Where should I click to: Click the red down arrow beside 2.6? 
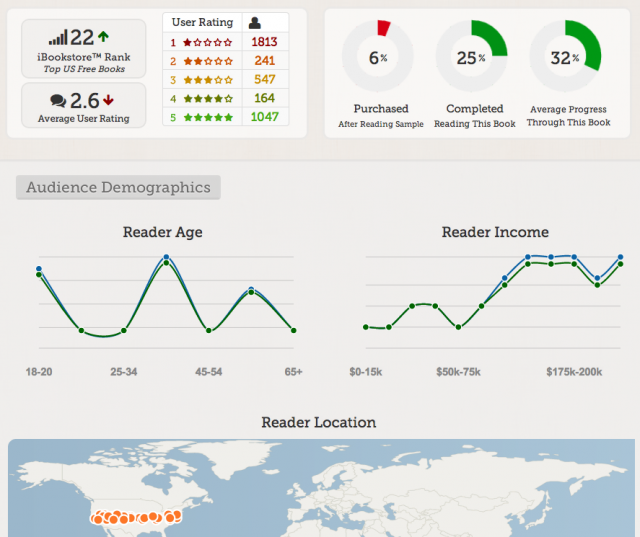click(108, 100)
